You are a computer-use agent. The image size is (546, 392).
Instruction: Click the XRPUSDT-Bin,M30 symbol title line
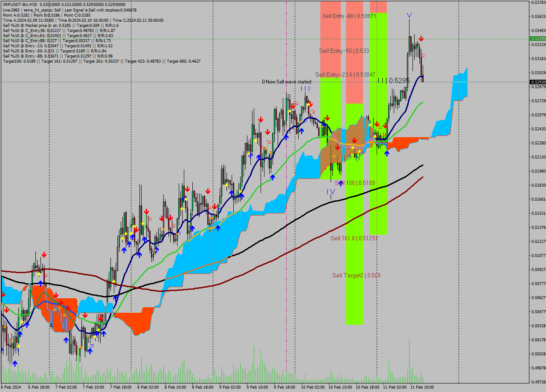pyautogui.click(x=64, y=4)
